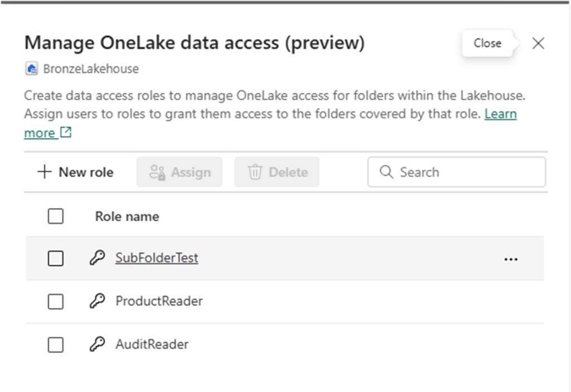Check the ProductReader role checkbox
Screen dimensions: 571x392
pyautogui.click(x=56, y=302)
